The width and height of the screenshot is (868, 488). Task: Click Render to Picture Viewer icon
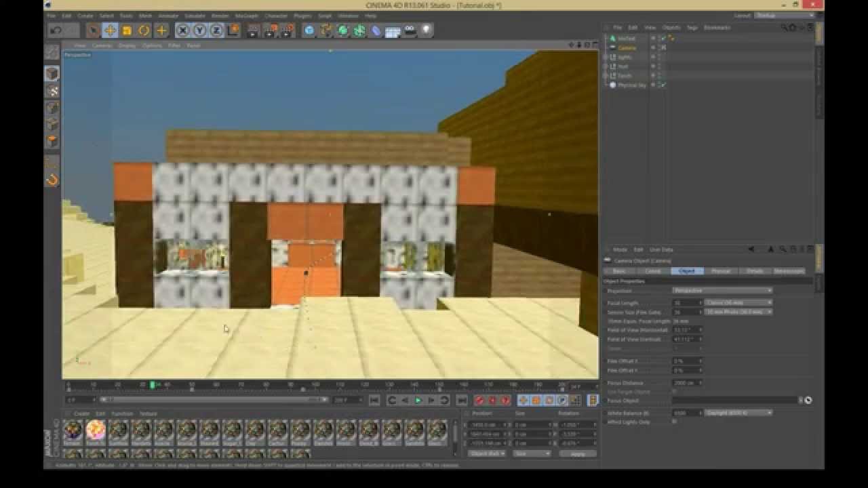pyautogui.click(x=271, y=30)
